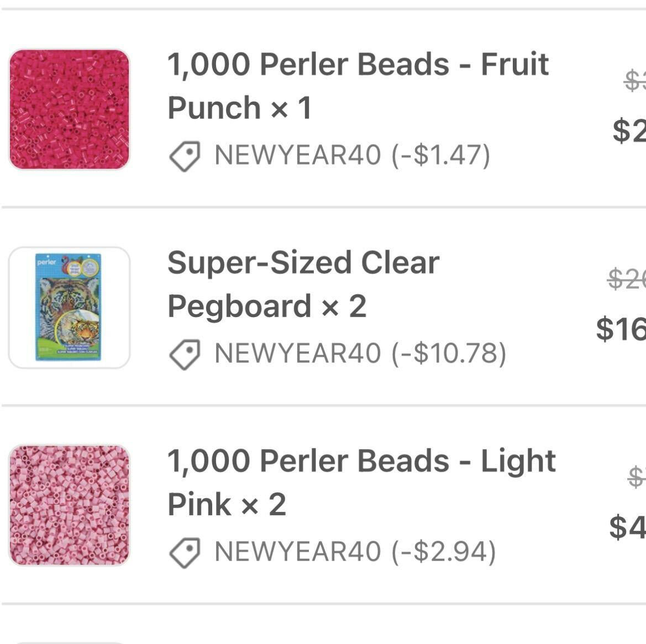Click the coupon tag icon under Light Pink
This screenshot has height=644, width=646.
click(x=185, y=552)
